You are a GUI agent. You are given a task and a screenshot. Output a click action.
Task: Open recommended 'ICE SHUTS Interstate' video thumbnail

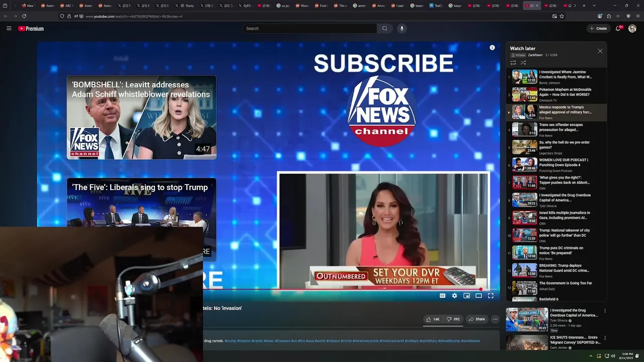click(527, 343)
